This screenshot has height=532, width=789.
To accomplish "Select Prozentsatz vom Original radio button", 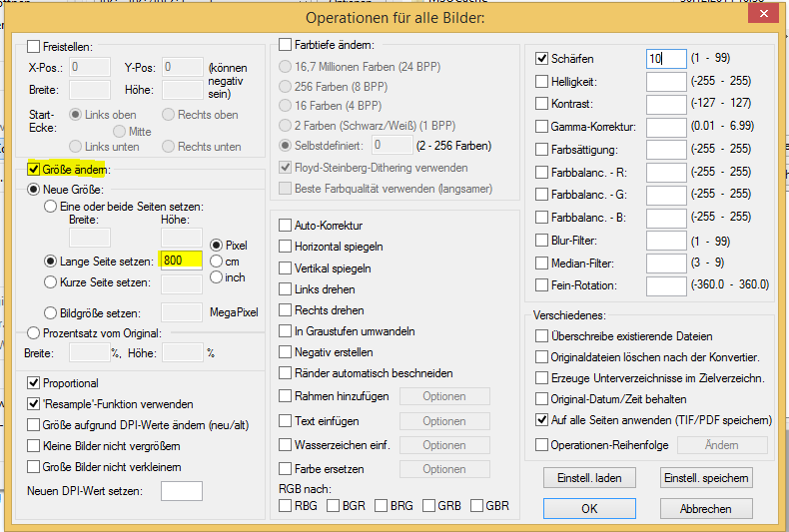I will click(34, 332).
